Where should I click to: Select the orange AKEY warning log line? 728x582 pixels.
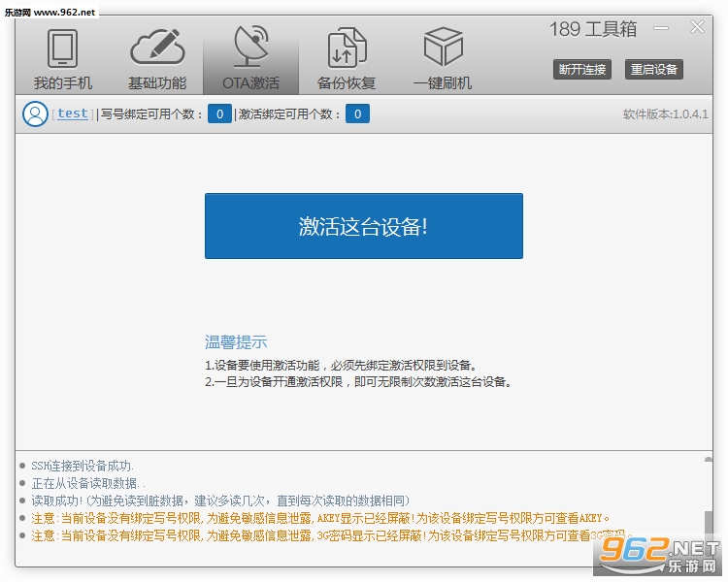(x=320, y=518)
